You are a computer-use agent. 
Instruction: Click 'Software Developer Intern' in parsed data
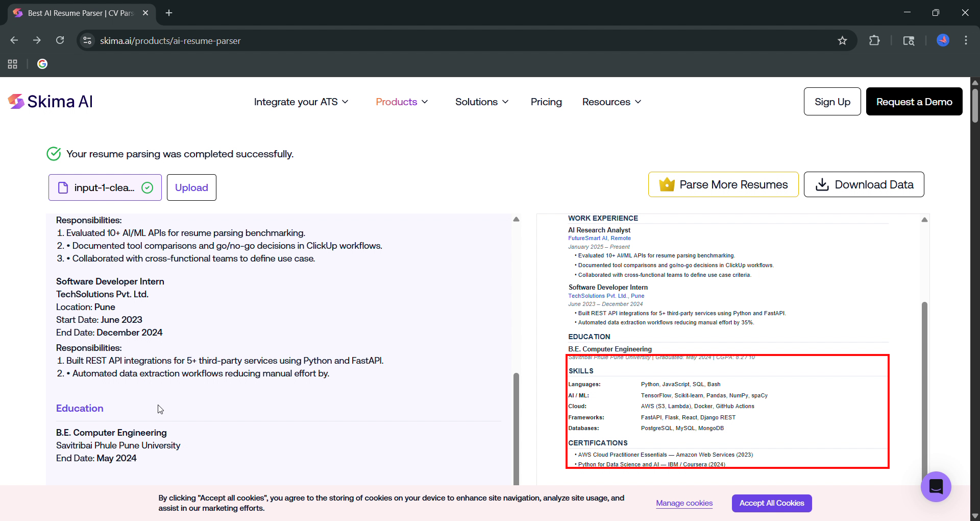pos(110,281)
